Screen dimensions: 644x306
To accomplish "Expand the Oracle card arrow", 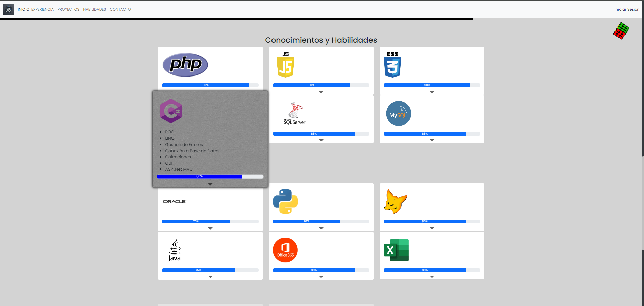I will pos(210,228).
